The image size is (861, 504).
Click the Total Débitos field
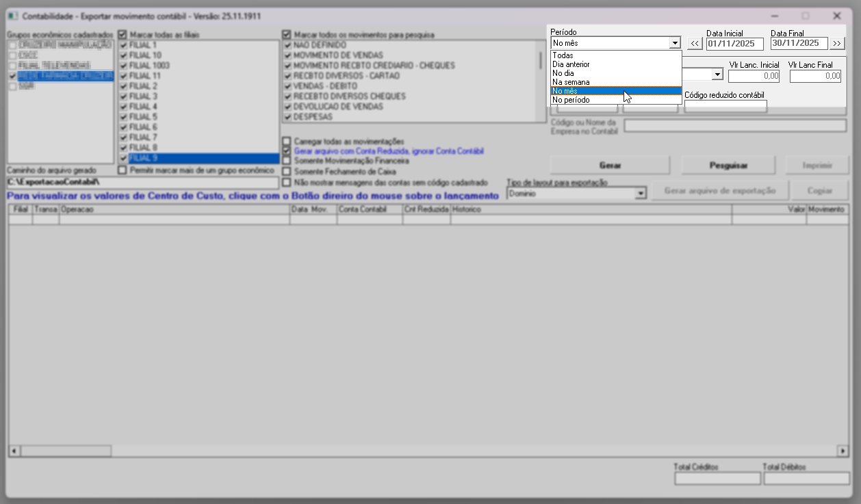(806, 479)
